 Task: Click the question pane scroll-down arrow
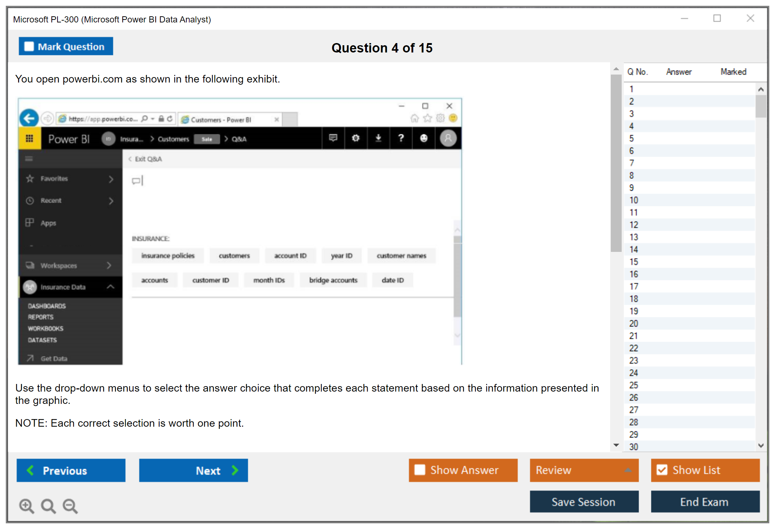coord(616,445)
